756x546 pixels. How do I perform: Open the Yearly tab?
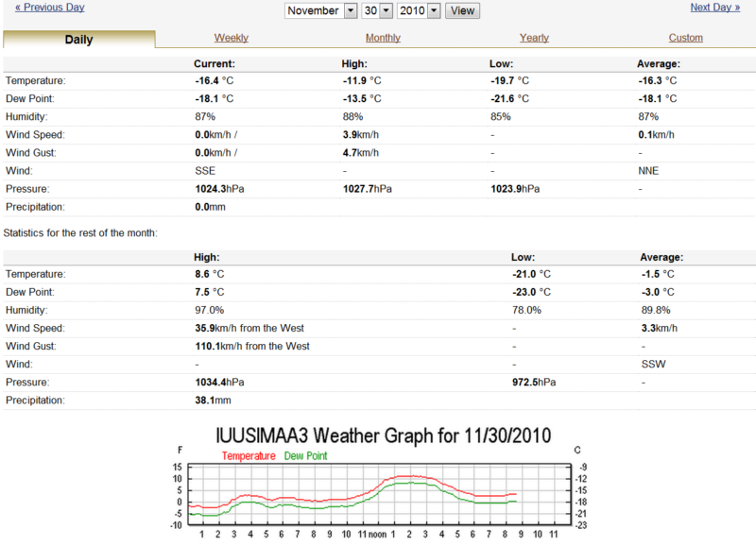[x=534, y=38]
